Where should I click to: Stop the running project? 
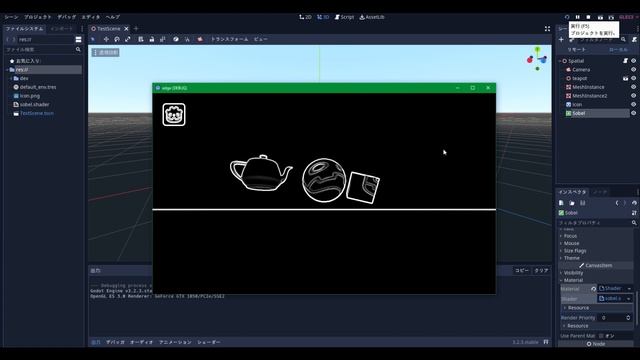[x=588, y=17]
